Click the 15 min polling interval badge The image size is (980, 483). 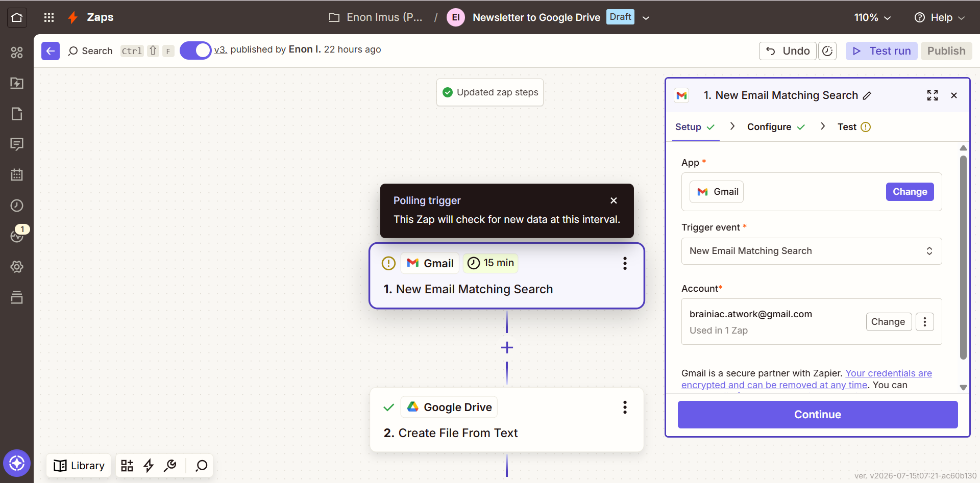point(491,263)
